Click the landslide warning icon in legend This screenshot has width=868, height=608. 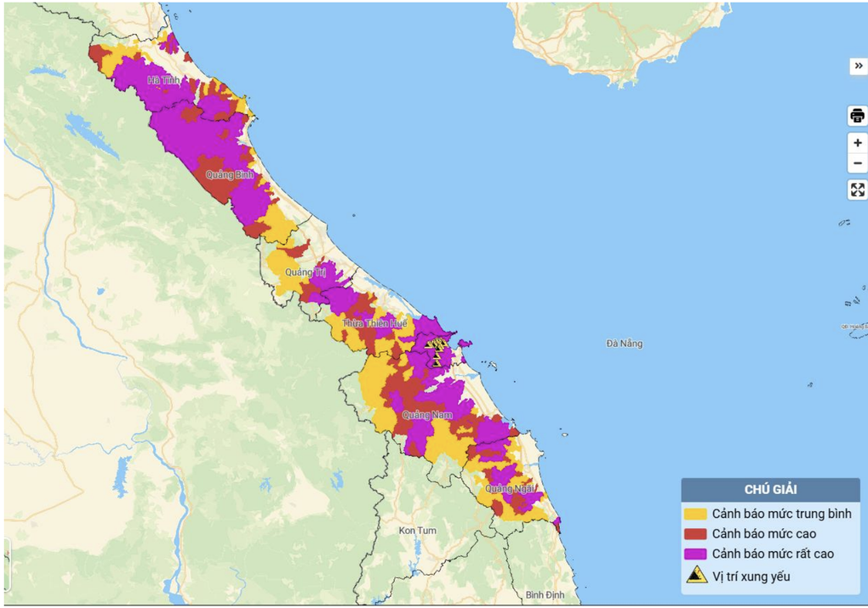point(696,575)
